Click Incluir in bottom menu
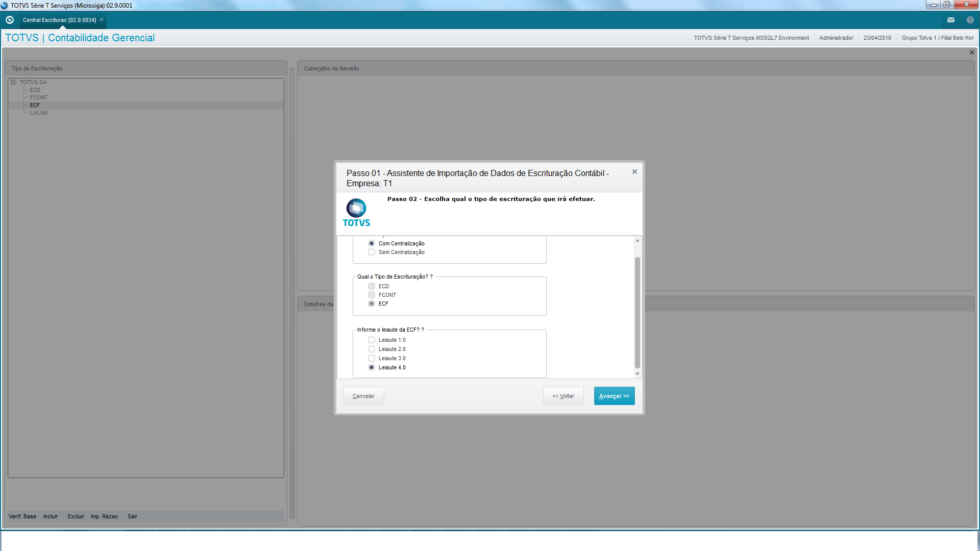 [51, 517]
